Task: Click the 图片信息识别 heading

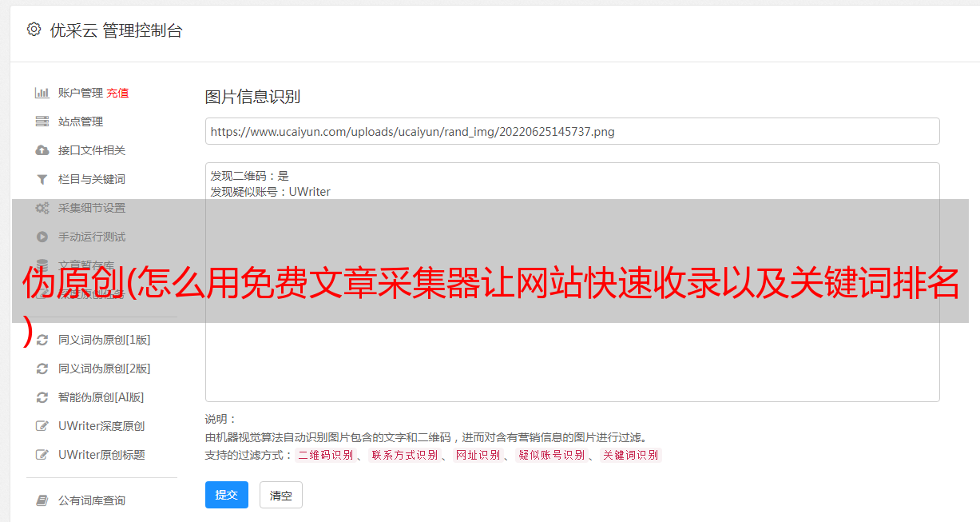Action: [252, 97]
